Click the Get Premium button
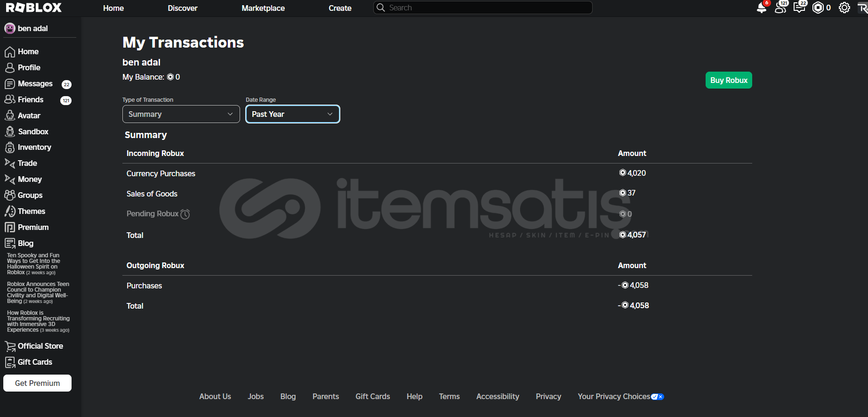 point(37,383)
